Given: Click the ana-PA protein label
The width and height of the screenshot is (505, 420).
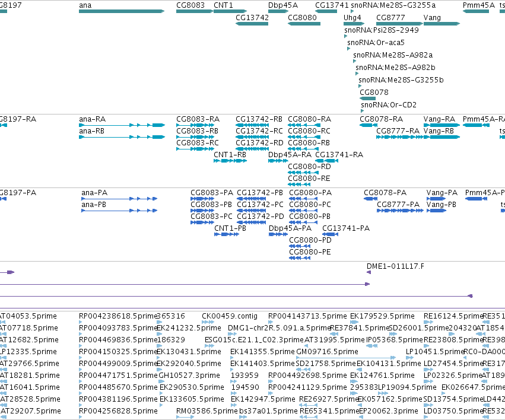Looking at the screenshot, I should (94, 193).
